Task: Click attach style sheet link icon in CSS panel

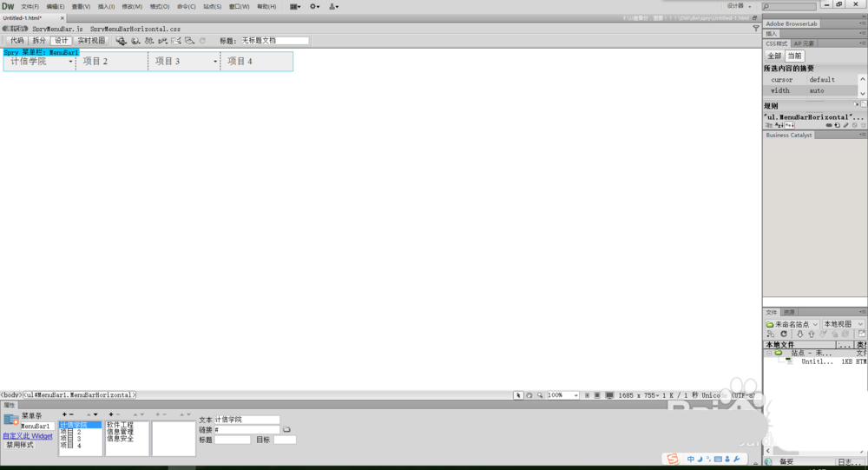Action: 829,125
